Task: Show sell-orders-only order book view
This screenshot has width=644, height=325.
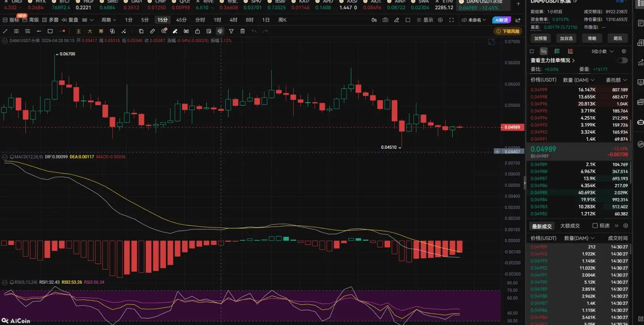Action: (x=570, y=51)
